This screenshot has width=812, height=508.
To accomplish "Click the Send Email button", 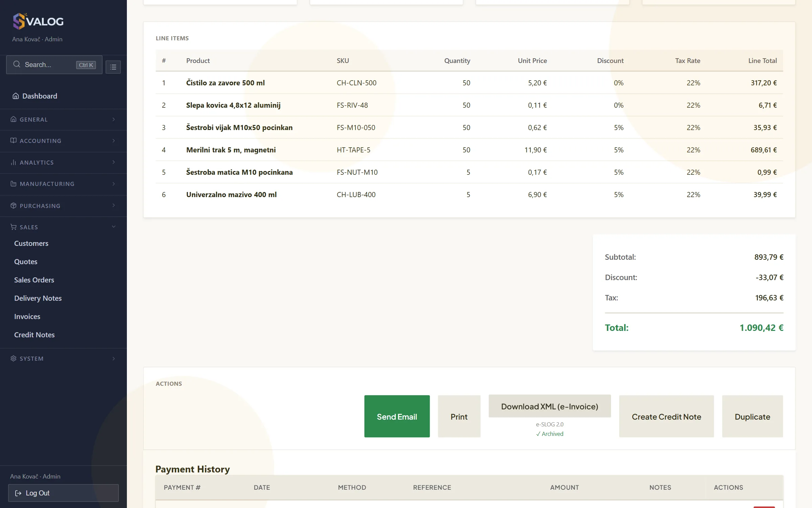I will tap(397, 416).
